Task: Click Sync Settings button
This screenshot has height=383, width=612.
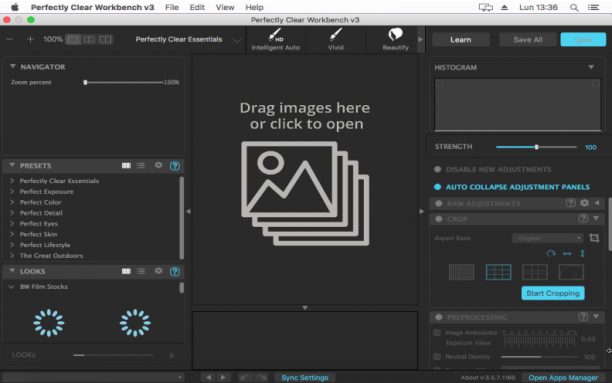Action: pos(305,378)
